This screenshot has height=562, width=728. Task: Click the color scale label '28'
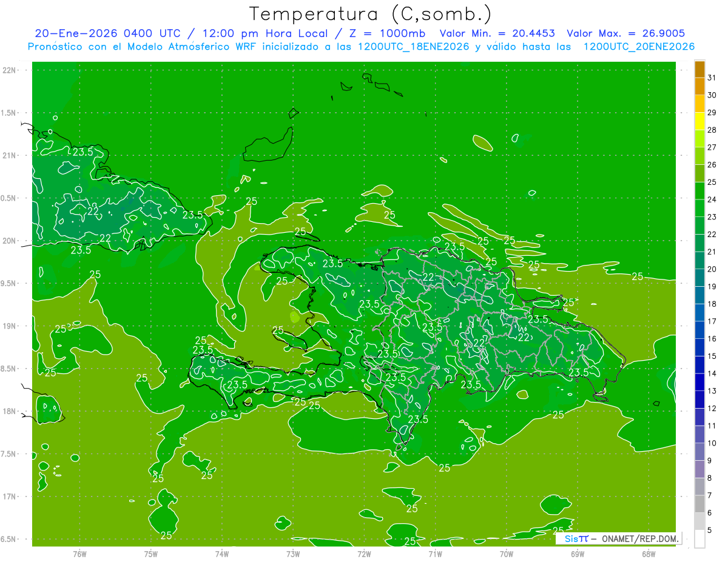(x=712, y=130)
